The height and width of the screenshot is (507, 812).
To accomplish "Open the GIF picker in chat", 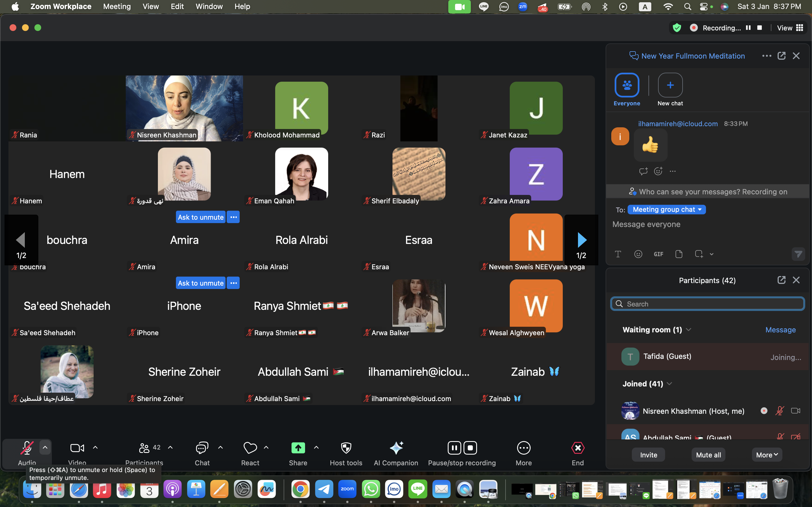I will [658, 254].
